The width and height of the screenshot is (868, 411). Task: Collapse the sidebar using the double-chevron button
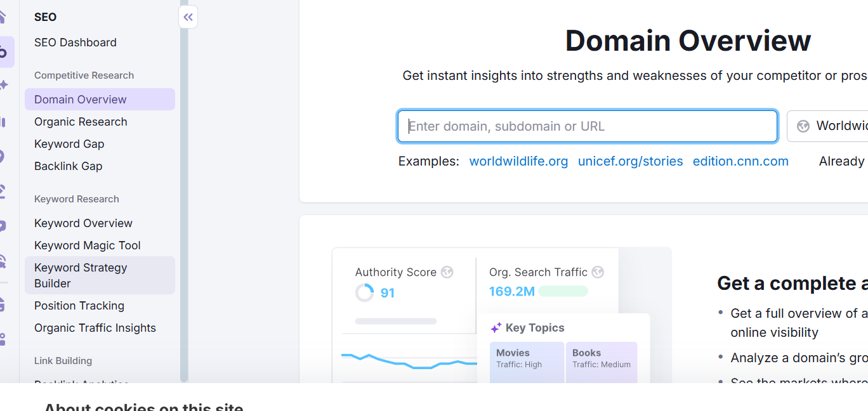point(188,17)
